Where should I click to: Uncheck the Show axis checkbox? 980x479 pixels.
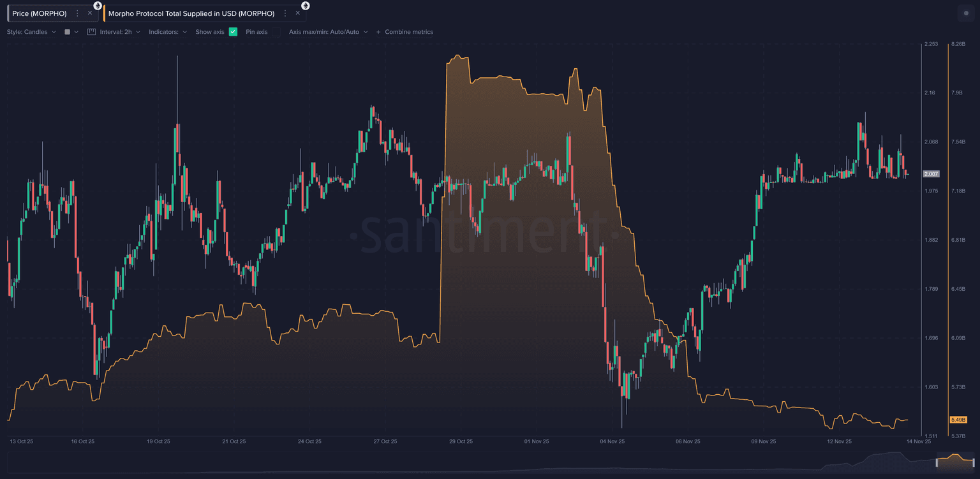coord(233,32)
